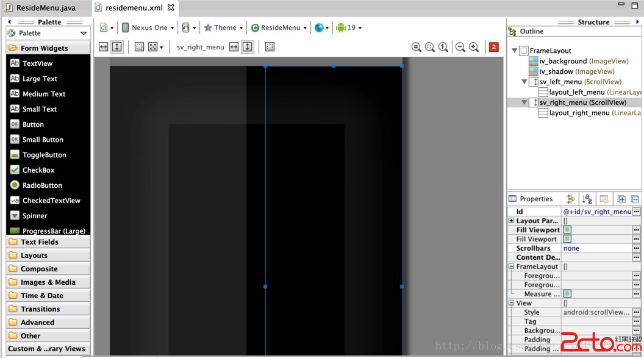Viewport: 644px width, 358px height.
Task: Click the dashed-box icon after sv_right_menu
Action: (270, 47)
